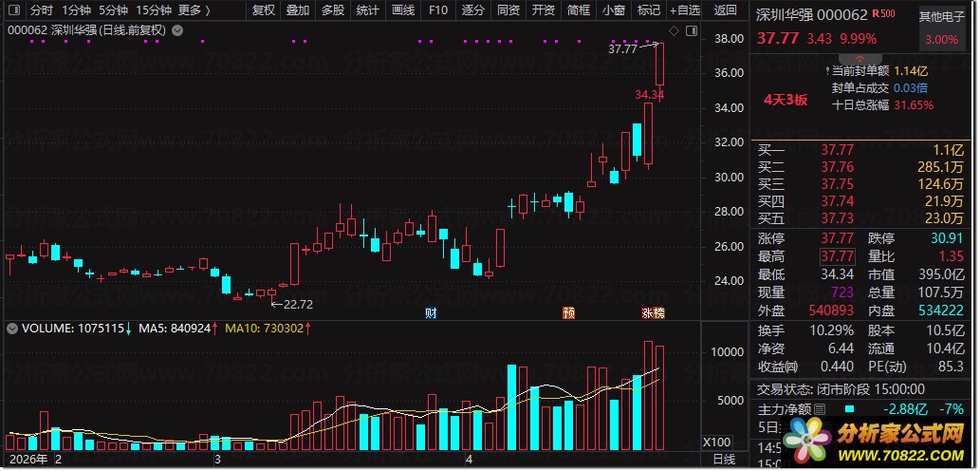
Task: Select the 1分钟 period tab
Action: pyautogui.click(x=76, y=10)
